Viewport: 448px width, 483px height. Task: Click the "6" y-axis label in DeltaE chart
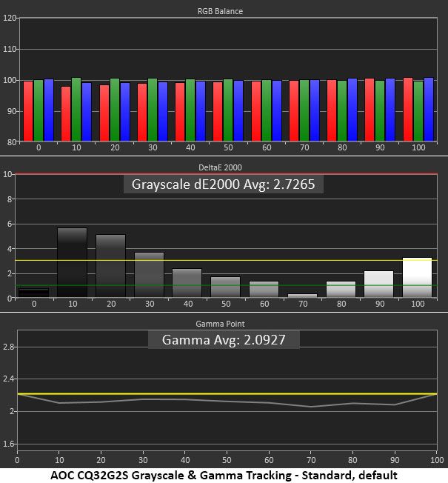click(10, 224)
